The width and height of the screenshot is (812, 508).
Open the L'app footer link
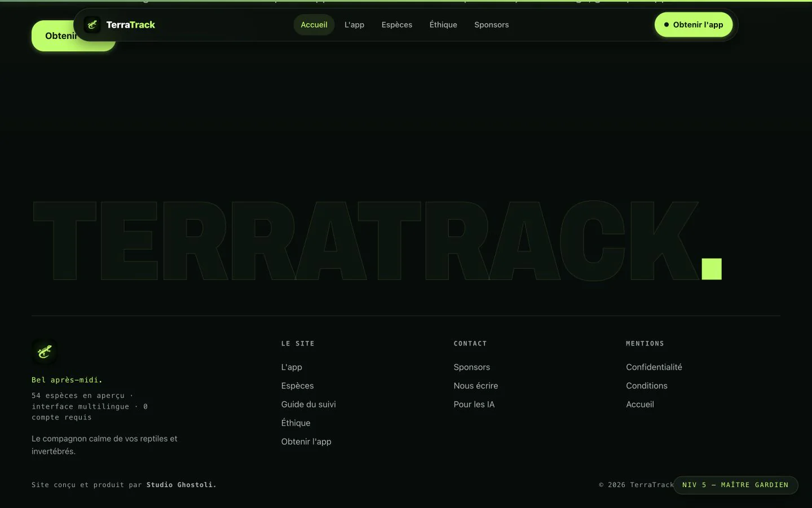coord(292,367)
